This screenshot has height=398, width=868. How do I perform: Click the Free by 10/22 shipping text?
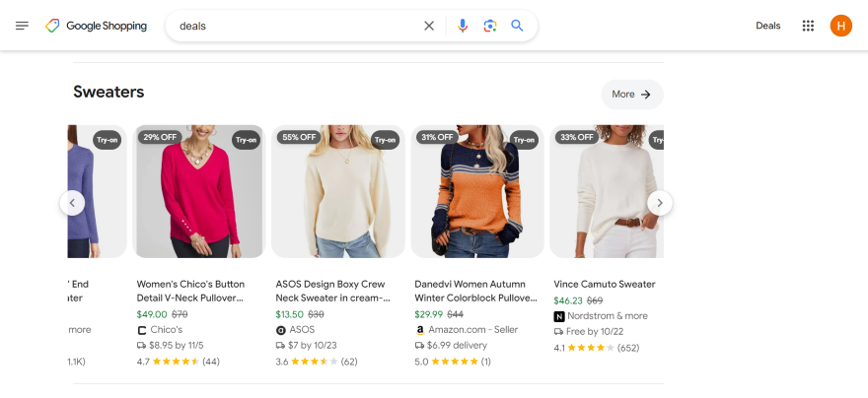click(593, 332)
